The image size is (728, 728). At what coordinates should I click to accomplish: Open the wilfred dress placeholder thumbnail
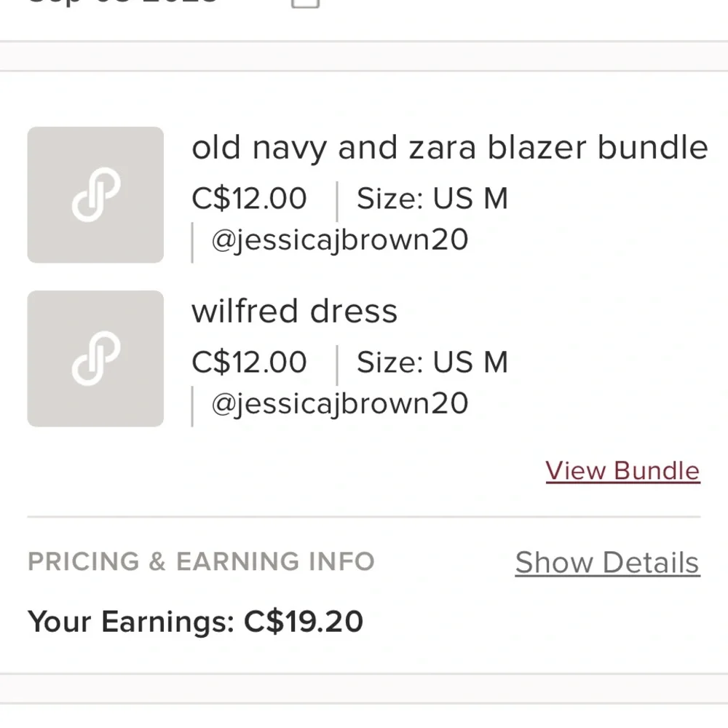95,359
